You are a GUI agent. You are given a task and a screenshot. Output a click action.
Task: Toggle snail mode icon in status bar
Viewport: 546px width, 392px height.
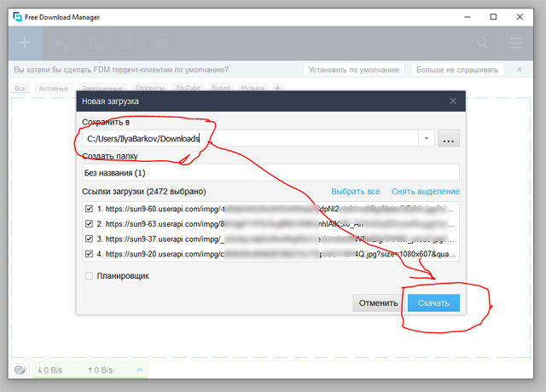[20, 370]
